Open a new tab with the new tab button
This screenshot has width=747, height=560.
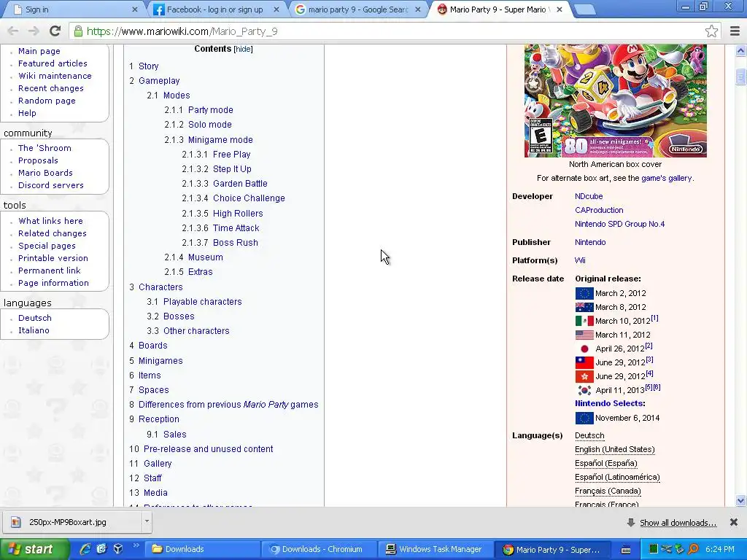(584, 9)
